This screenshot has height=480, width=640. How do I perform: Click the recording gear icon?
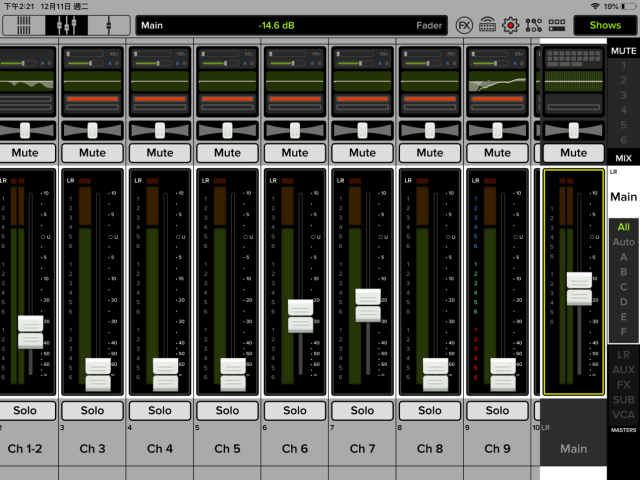(510, 25)
